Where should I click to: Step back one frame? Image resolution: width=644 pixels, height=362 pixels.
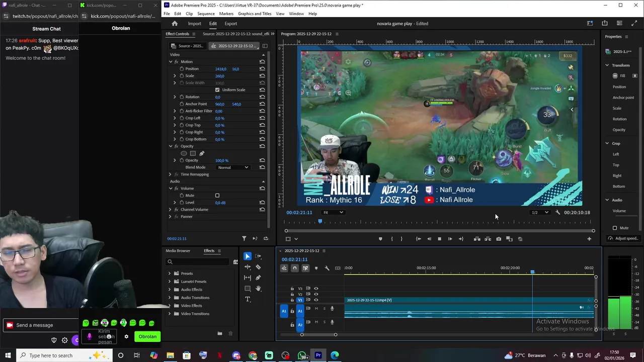(429, 239)
